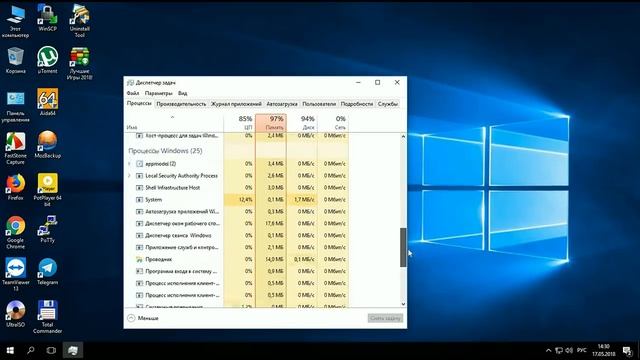This screenshot has height=360, width=640.
Task: Switch to the Службы tab
Action: point(387,104)
